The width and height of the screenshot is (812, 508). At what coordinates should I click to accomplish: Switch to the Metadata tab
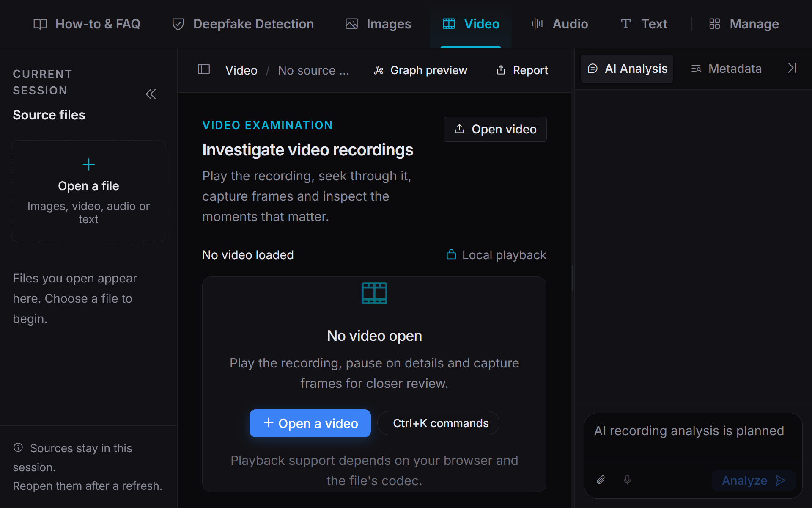point(726,69)
